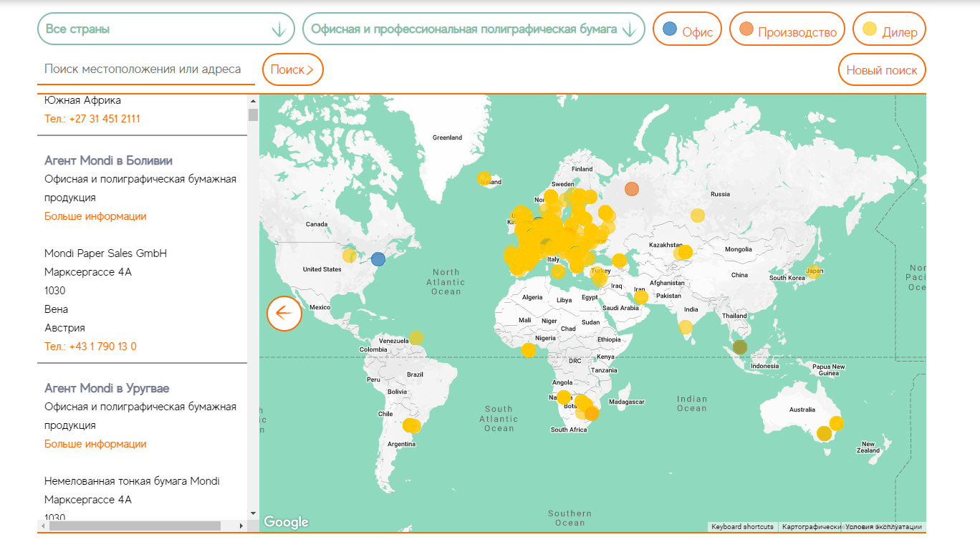
Task: Open "Условия эксплуатации" map terms link
Action: coord(883,527)
